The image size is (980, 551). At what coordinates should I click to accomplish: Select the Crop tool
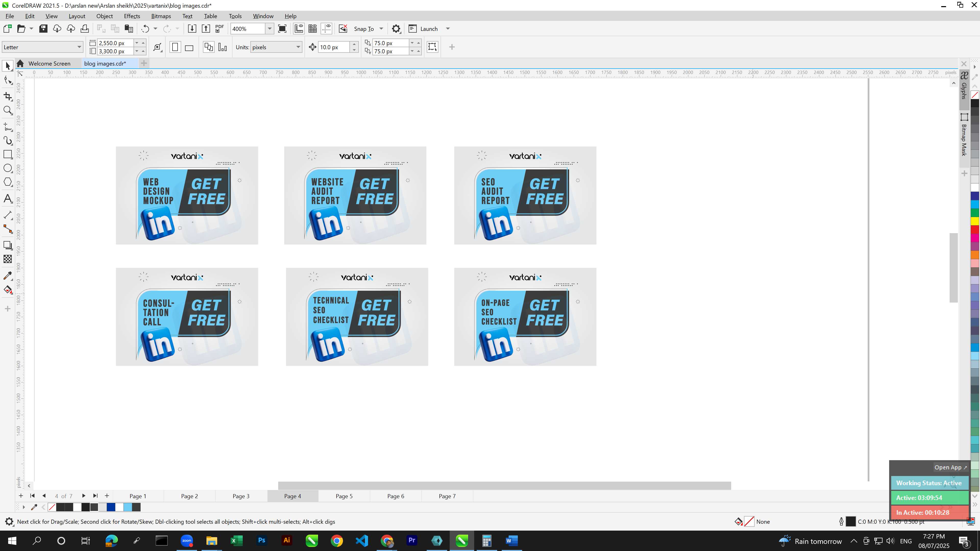8,96
